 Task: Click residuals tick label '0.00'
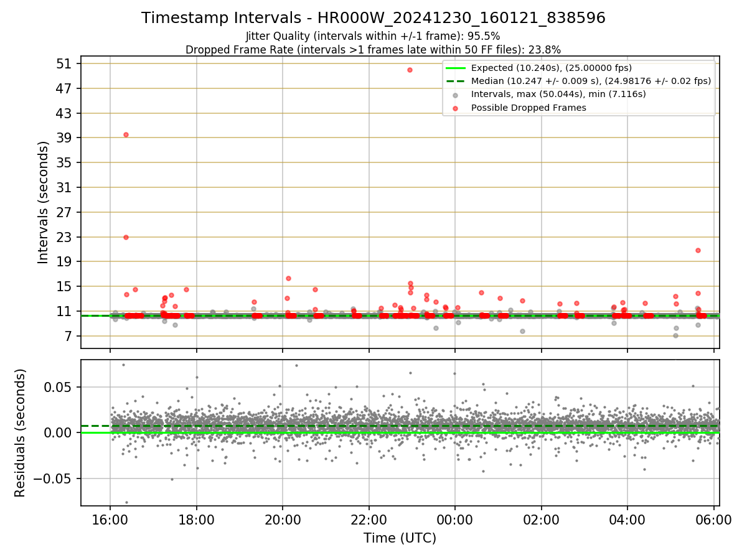click(x=57, y=432)
